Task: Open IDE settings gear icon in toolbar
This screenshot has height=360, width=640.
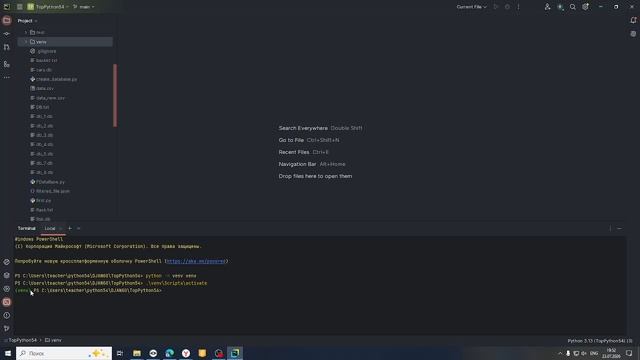Action: coord(585,7)
